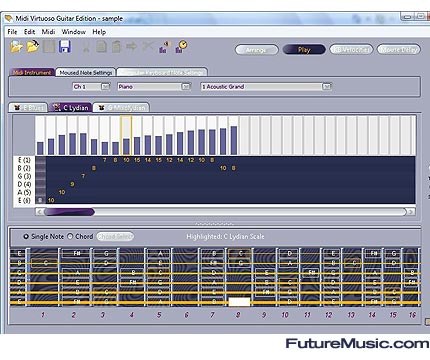The height and width of the screenshot is (360, 430).
Task: Open the File menu
Action: point(12,32)
